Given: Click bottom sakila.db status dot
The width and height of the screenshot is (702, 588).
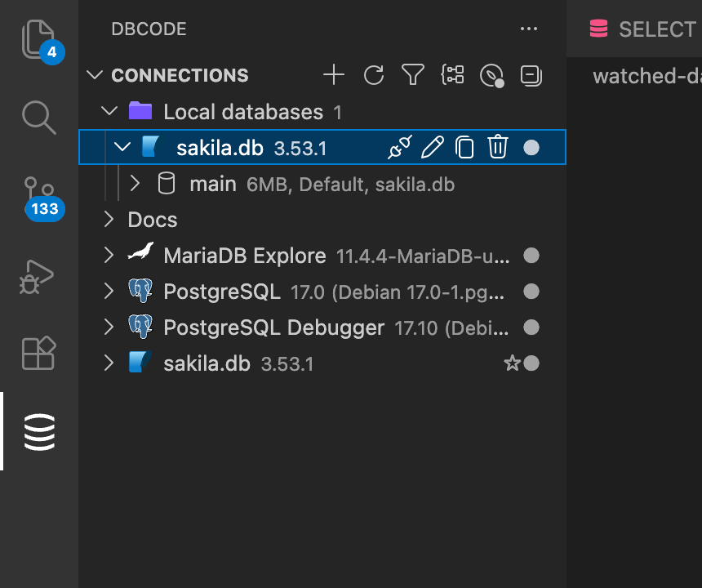Looking at the screenshot, I should (531, 363).
